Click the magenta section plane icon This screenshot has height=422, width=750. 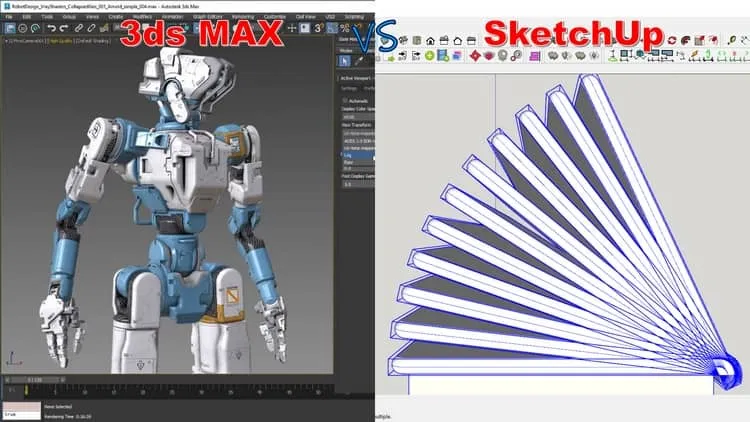[x=534, y=57]
